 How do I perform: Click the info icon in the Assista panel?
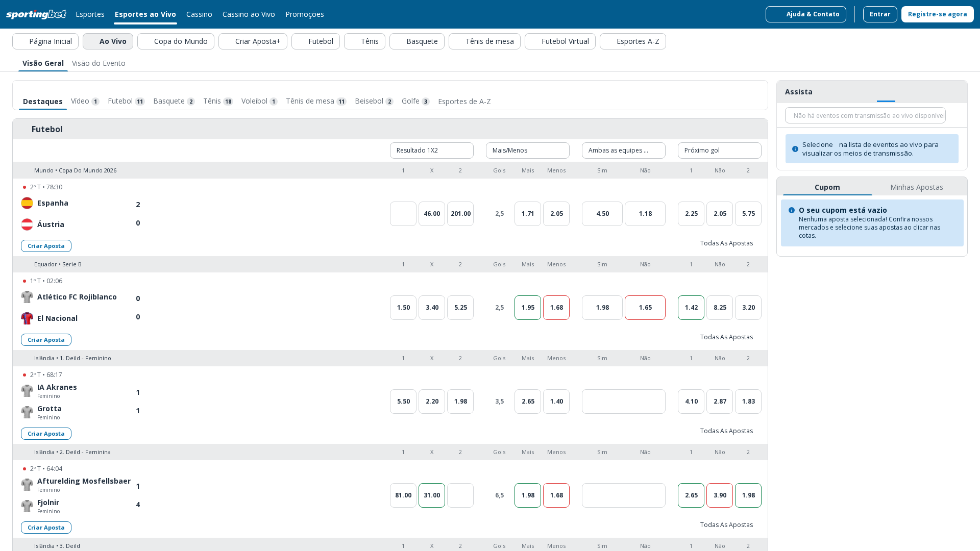795,149
